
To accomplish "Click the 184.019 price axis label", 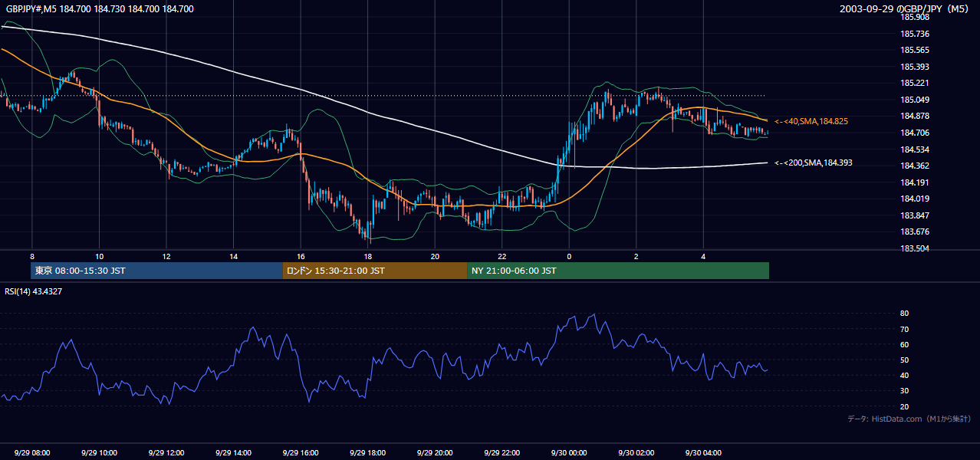I will pos(914,199).
